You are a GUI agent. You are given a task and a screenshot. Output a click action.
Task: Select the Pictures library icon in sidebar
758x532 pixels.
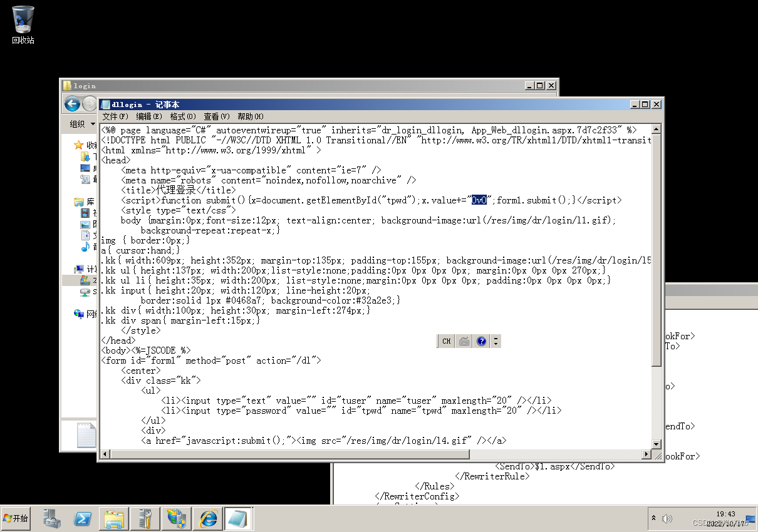[x=85, y=224]
